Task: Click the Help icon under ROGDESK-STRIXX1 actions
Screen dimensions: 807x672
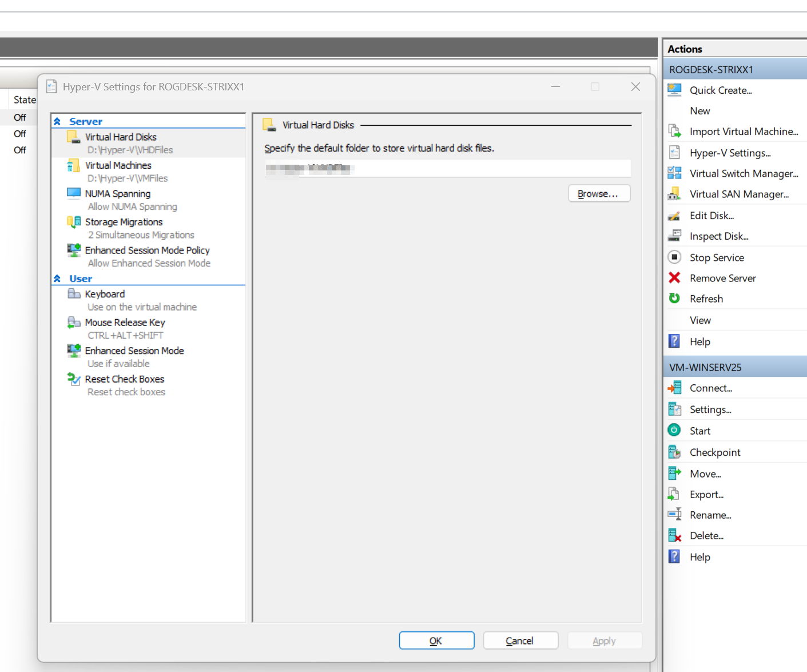Action: (674, 341)
